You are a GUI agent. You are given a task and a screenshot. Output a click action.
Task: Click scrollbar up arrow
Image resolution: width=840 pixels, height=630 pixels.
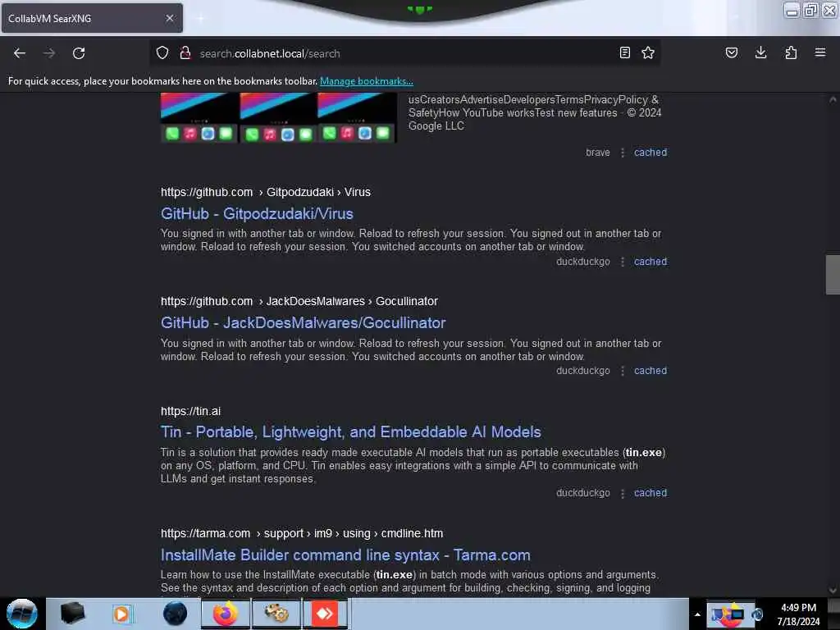(x=833, y=99)
